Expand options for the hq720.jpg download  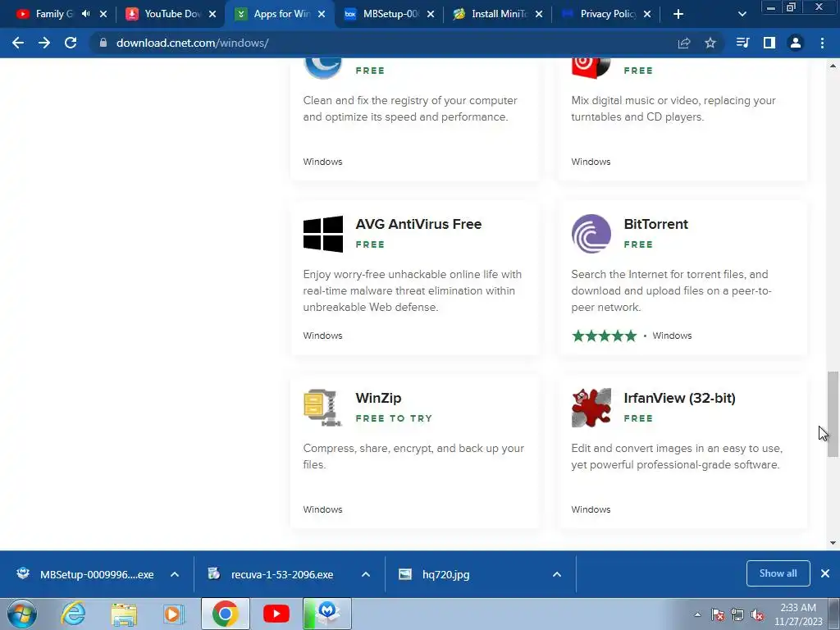(557, 574)
